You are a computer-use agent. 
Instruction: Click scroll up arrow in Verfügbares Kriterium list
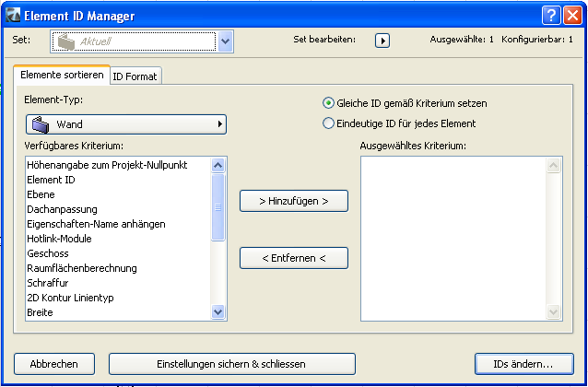(218, 165)
